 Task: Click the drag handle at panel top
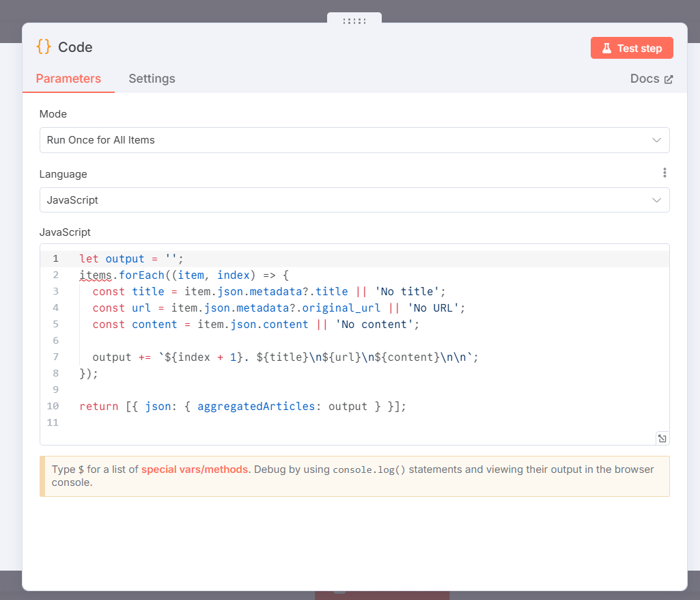click(354, 21)
